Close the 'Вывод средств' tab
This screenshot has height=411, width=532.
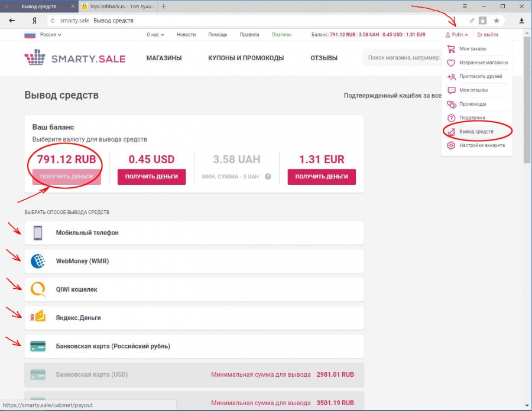click(73, 6)
